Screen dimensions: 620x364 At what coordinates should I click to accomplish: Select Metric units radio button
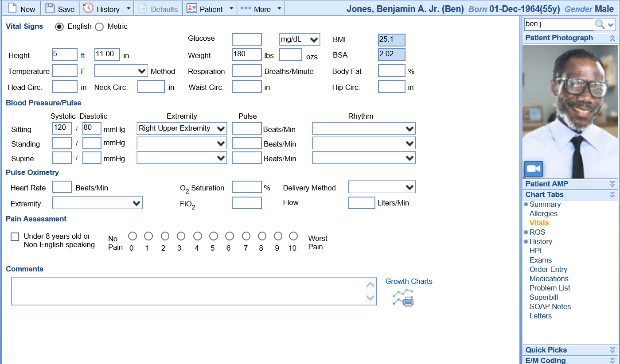click(99, 27)
